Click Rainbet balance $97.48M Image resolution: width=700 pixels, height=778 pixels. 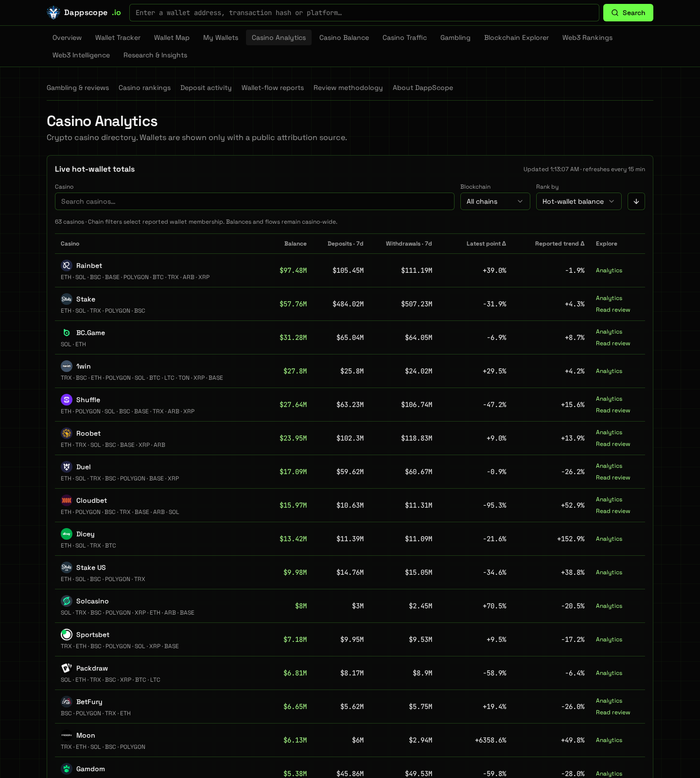pyautogui.click(x=293, y=270)
